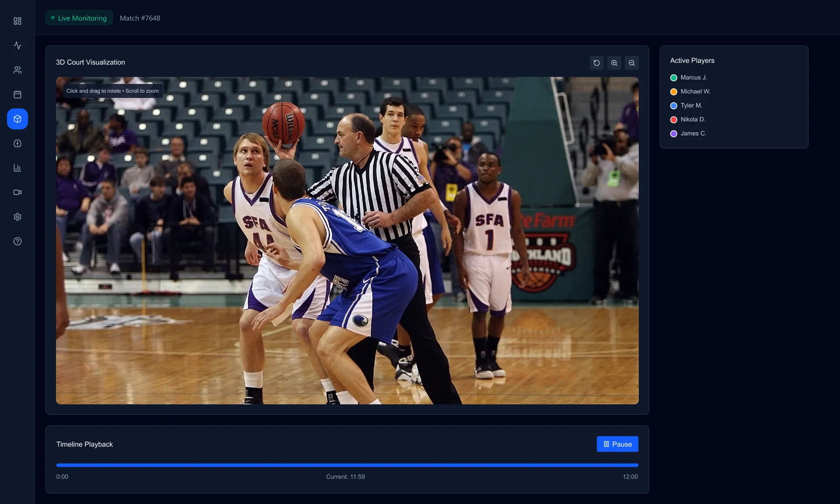Toggle Marcus J.'s tracking indicator
840x504 pixels.
click(673, 77)
